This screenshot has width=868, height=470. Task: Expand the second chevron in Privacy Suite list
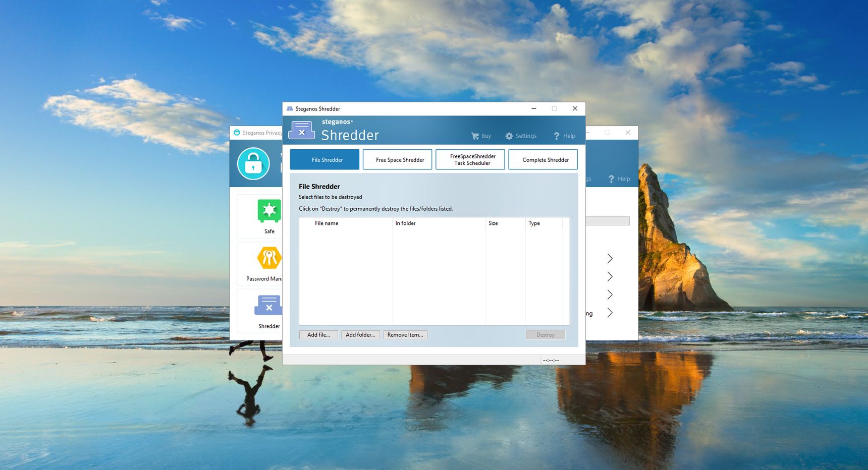[x=610, y=277]
